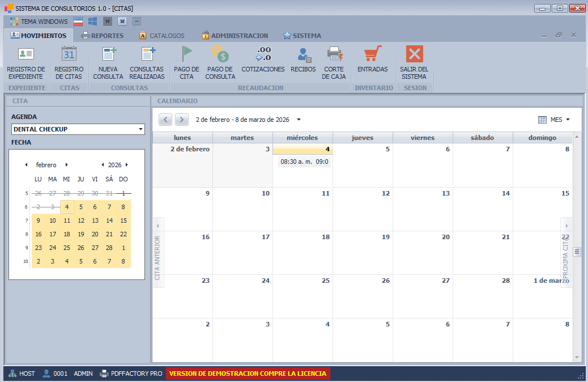588x382 pixels.
Task: Open Corte de Caja
Action: tap(334, 62)
